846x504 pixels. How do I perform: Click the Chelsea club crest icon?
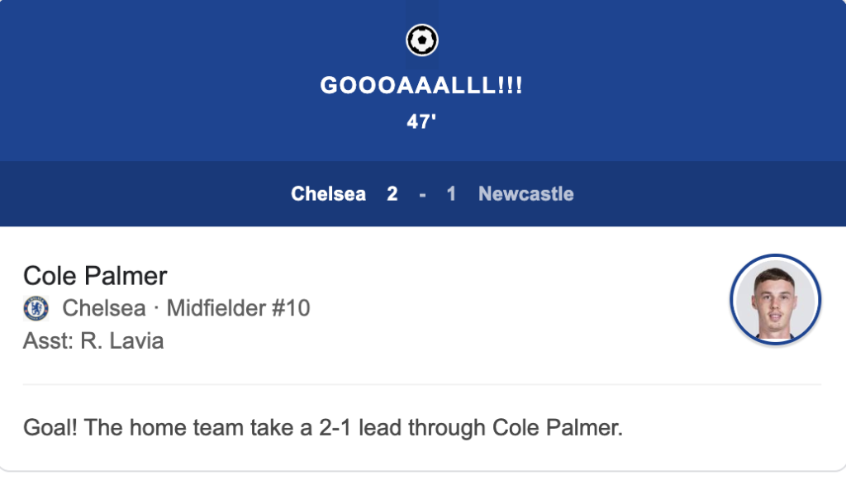[x=36, y=309]
